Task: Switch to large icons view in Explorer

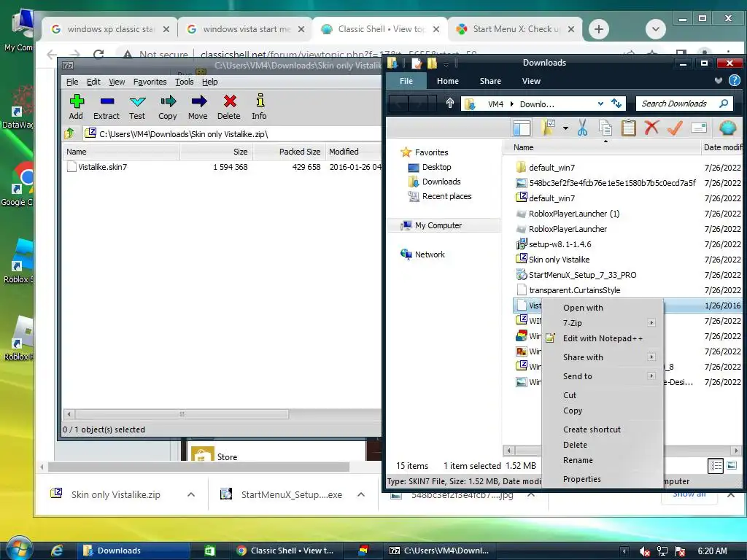Action: pyautogui.click(x=732, y=466)
